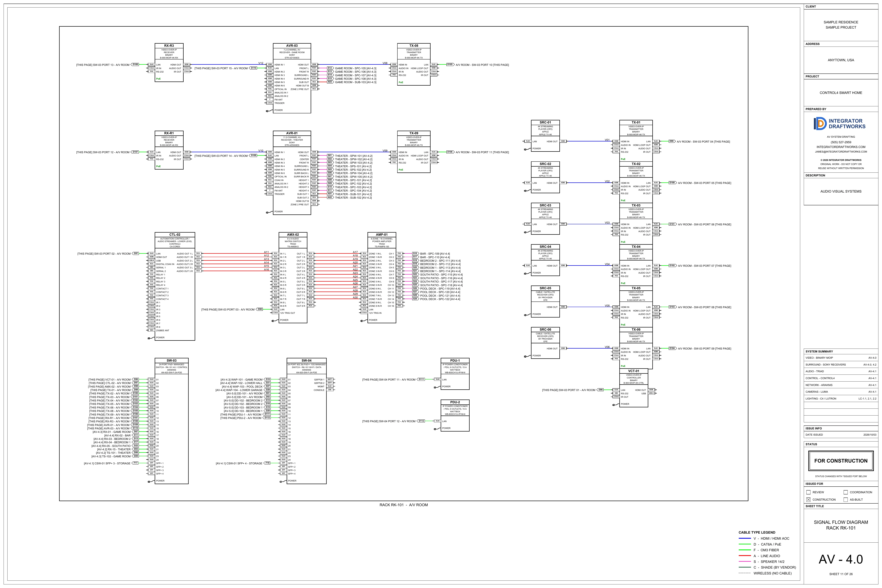Click the POOL DECK - SPC-122 [AV-4.4] label

[440, 299]
